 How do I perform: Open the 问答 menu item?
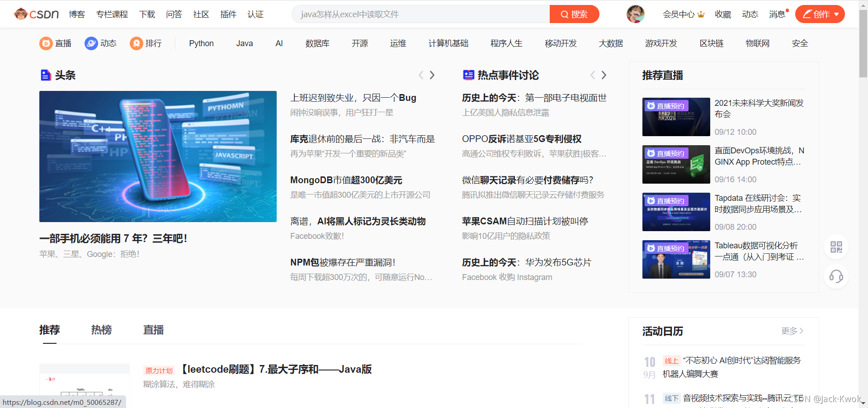(x=174, y=14)
